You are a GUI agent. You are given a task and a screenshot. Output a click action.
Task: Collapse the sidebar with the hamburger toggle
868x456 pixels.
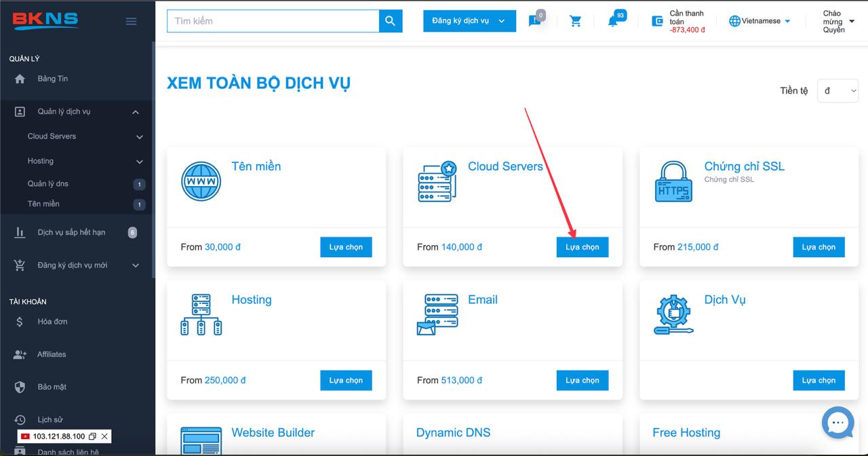tap(131, 20)
